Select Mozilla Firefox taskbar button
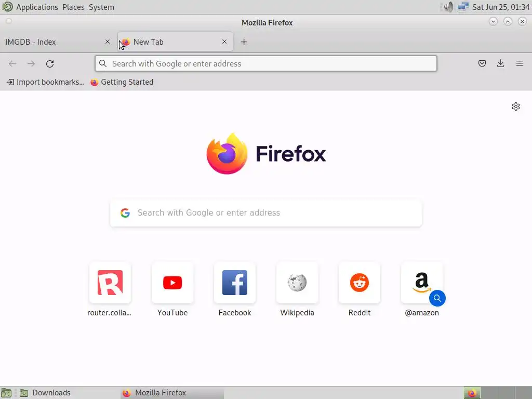Screen dimensions: 532x399 (172, 393)
